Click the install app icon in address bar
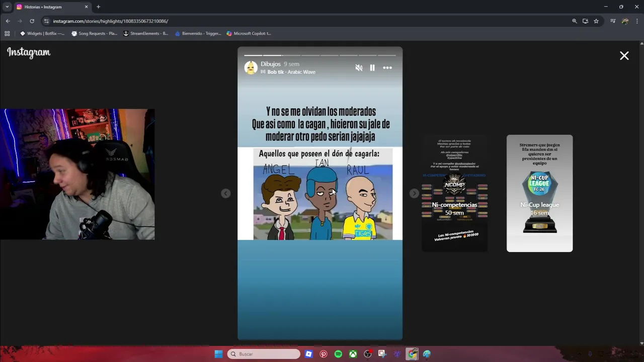 point(585,21)
